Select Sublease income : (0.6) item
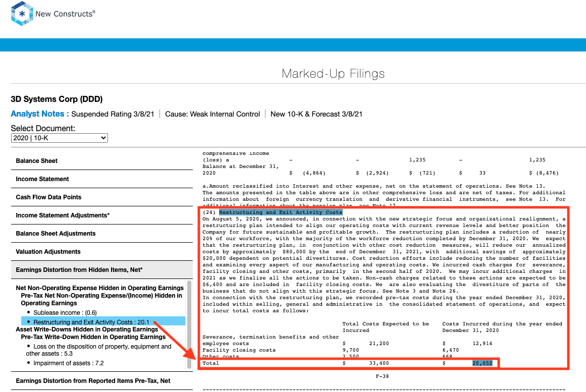This screenshot has height=392, width=586. pyautogui.click(x=65, y=313)
